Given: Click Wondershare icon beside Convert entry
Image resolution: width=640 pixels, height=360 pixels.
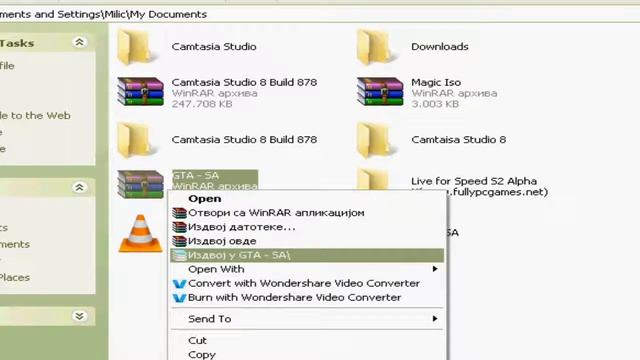Looking at the screenshot, I should click(179, 284).
